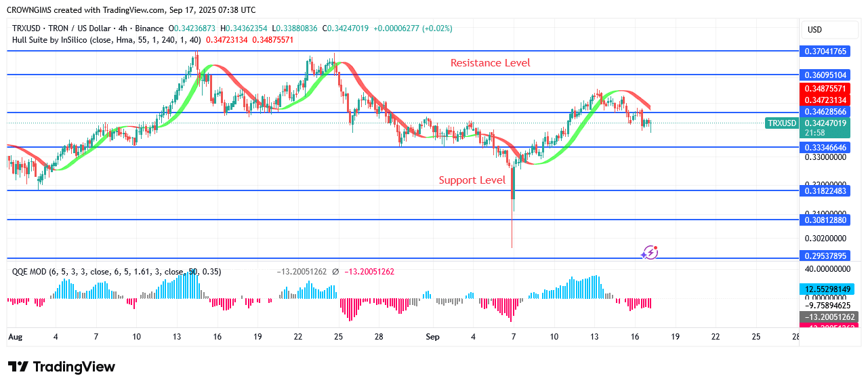Click the Hull Suite by InSilico legend
Viewport: 868px width, 387px height.
106,40
